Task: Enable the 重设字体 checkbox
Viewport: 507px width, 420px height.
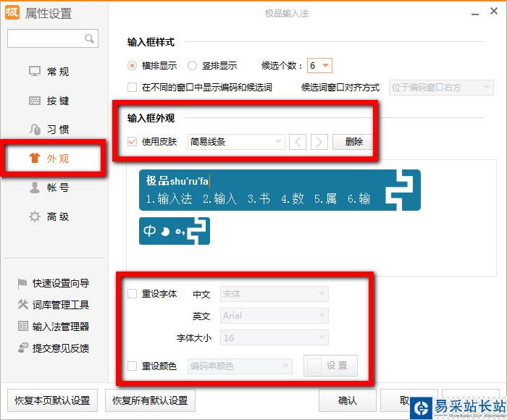Action: (132, 293)
